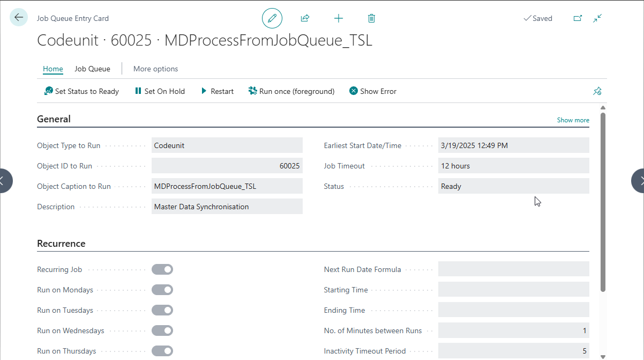Viewport: 644px width, 360px height.
Task: Click Set Status to Ready
Action: click(81, 91)
